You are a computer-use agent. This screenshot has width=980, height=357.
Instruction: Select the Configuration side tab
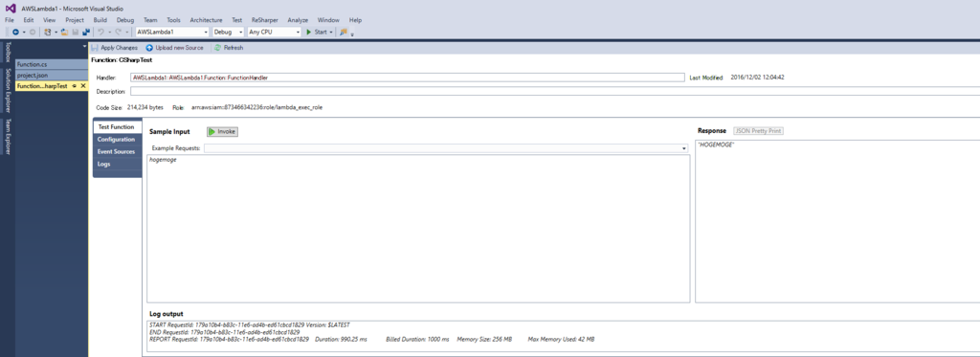coord(117,140)
